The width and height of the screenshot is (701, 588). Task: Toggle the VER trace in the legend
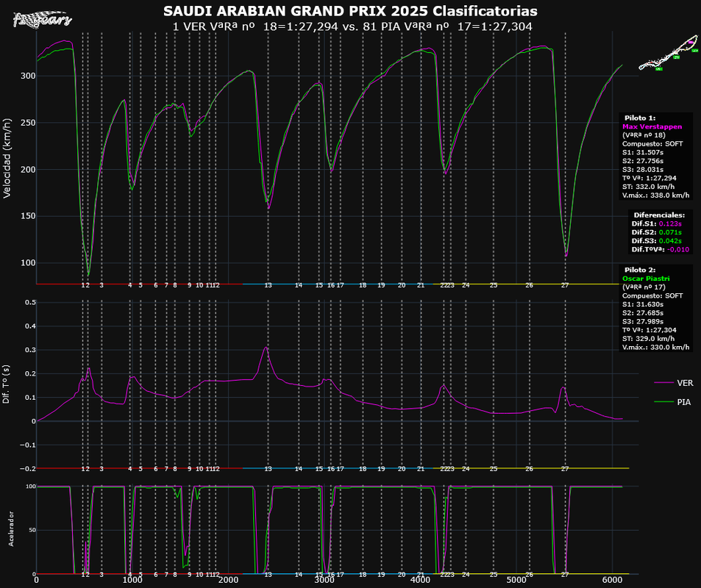point(673,383)
